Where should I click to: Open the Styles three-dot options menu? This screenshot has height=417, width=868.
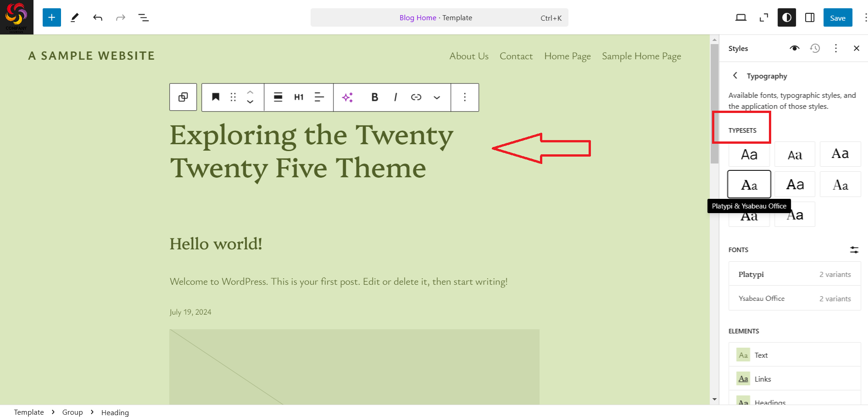pos(836,48)
